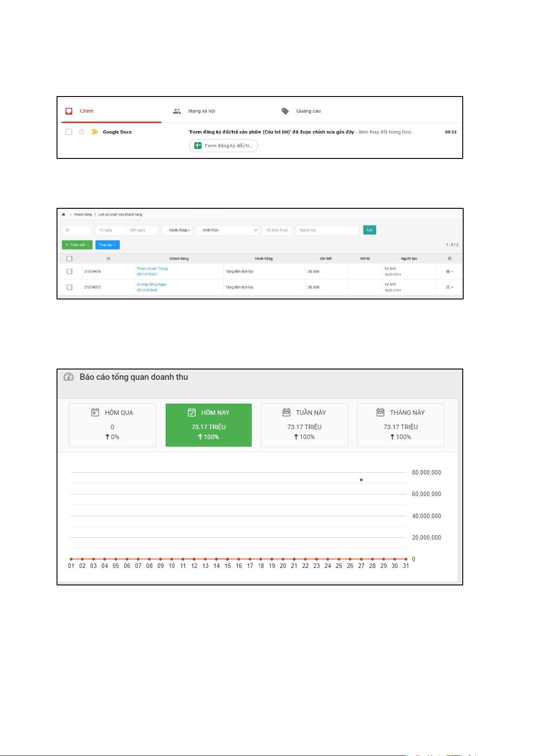The width and height of the screenshot is (535, 756).
Task: Click the Chi tiết column header
Action: (326, 259)
